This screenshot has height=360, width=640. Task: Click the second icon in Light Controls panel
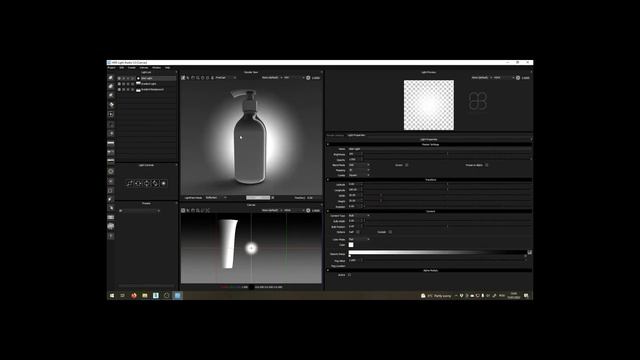[x=138, y=183]
